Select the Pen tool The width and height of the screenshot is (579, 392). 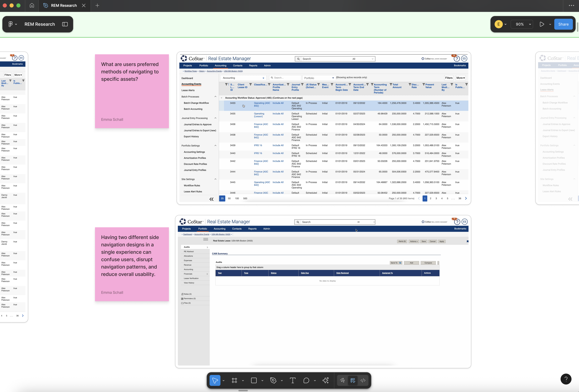[273, 380]
